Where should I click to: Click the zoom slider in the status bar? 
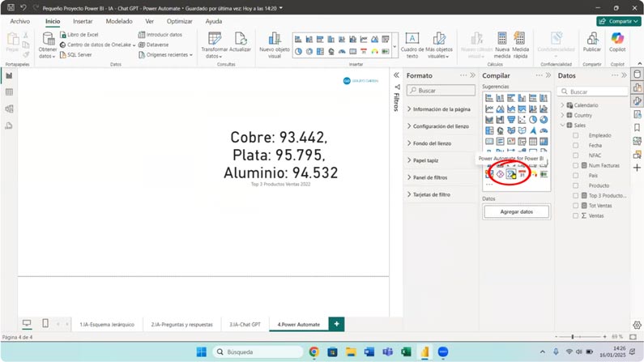tap(573, 336)
